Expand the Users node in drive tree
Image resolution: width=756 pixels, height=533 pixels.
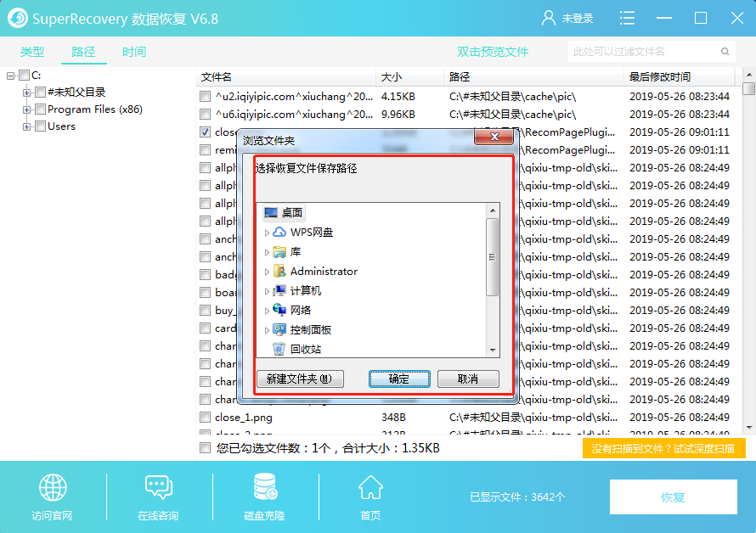click(x=26, y=126)
